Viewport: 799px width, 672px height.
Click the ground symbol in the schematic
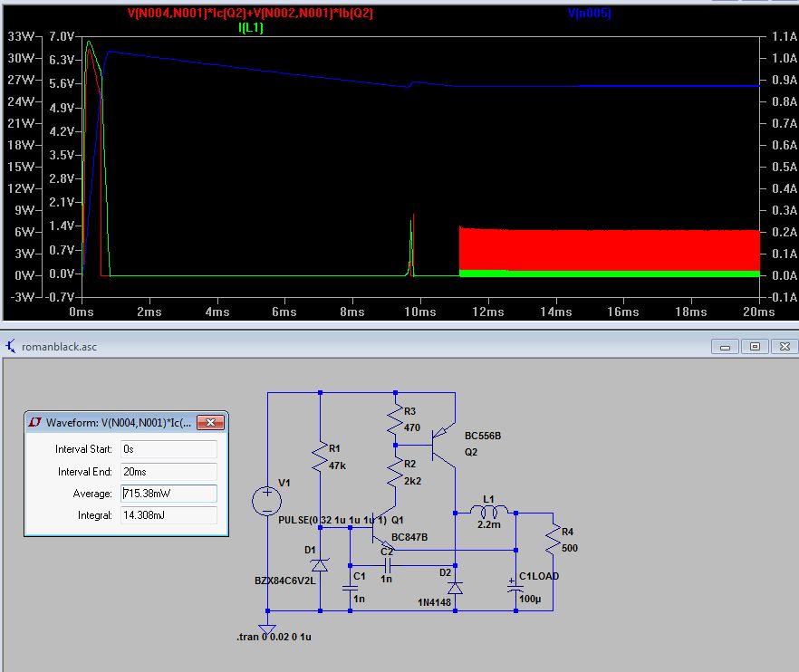pyautogui.click(x=267, y=627)
